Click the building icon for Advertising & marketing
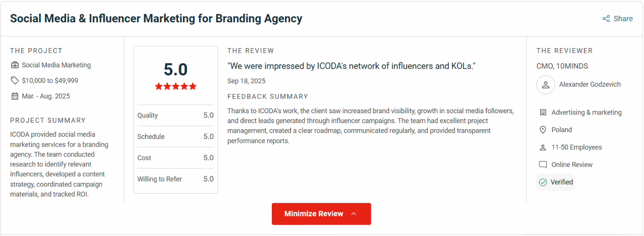 (x=543, y=112)
